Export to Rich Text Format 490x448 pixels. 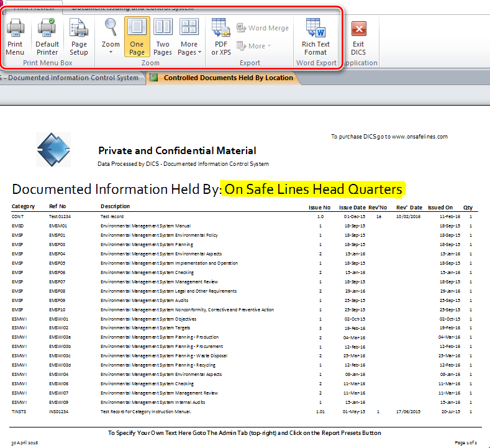[315, 37]
